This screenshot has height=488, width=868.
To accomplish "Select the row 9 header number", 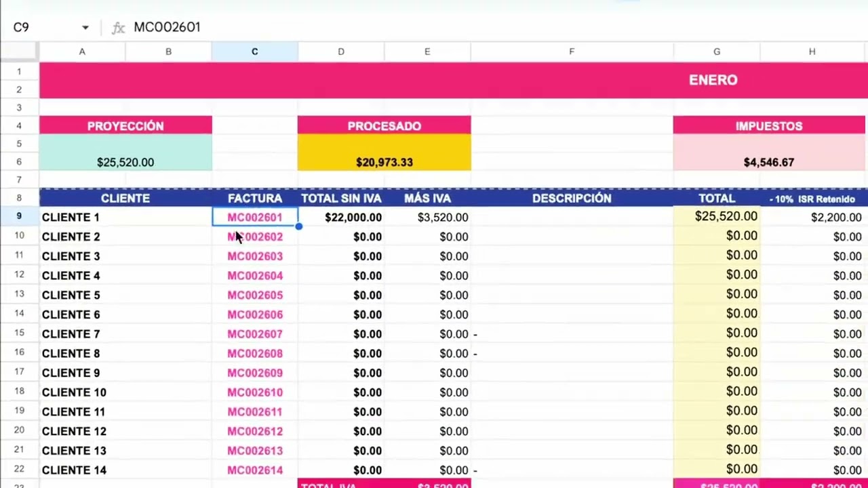I will click(19, 216).
